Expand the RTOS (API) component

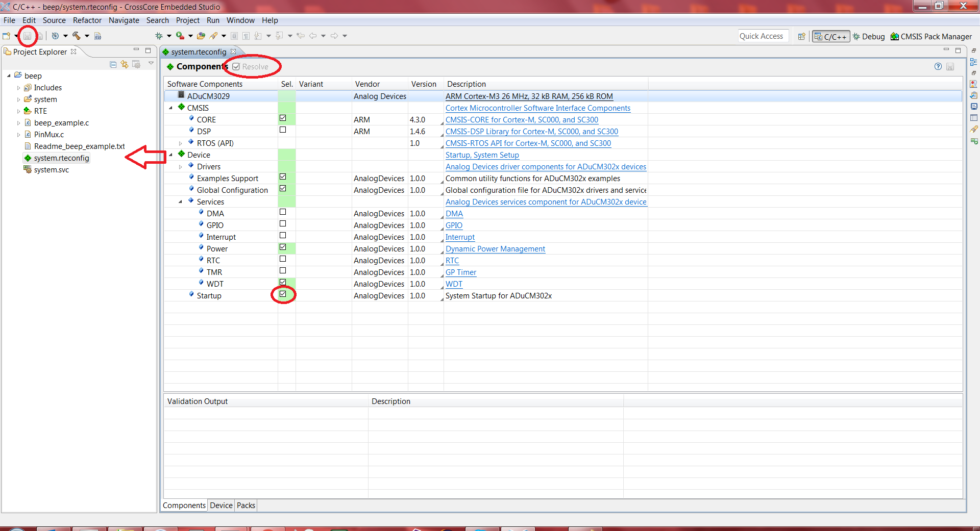click(181, 143)
